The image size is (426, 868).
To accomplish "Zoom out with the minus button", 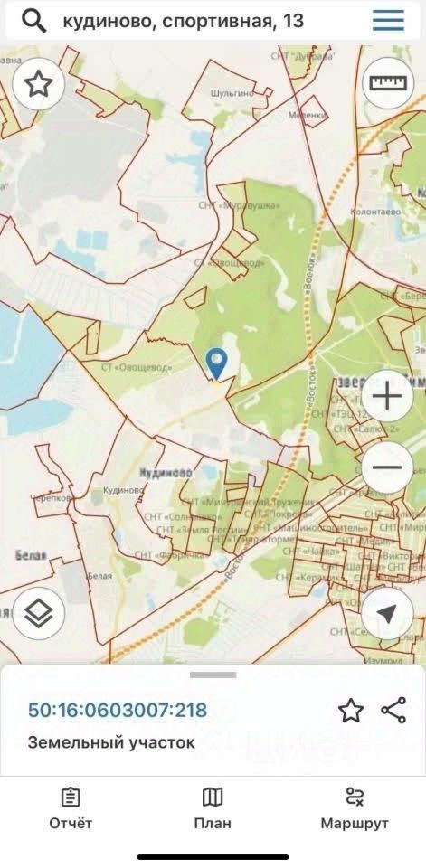I will tap(387, 467).
